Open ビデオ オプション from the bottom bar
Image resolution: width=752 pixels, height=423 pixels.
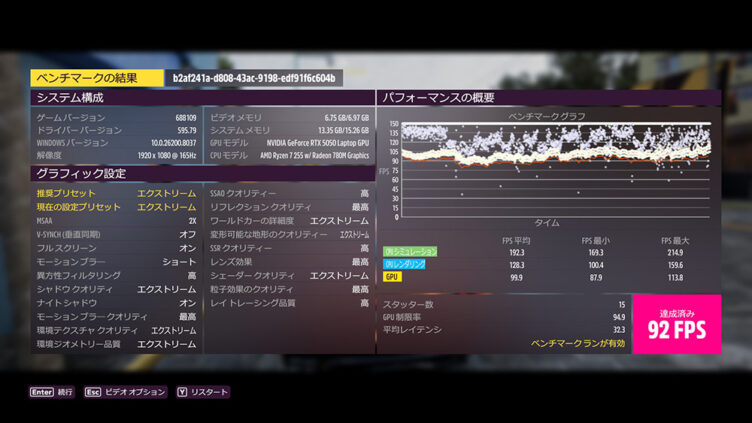pyautogui.click(x=134, y=392)
